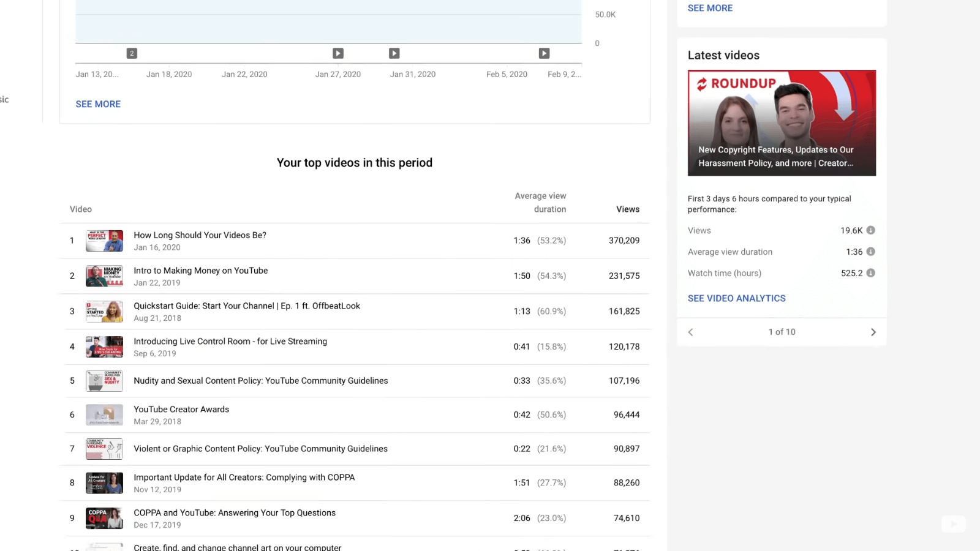The height and width of the screenshot is (551, 980).
Task: Click the video publish marker near Jan 31
Action: coord(394,53)
